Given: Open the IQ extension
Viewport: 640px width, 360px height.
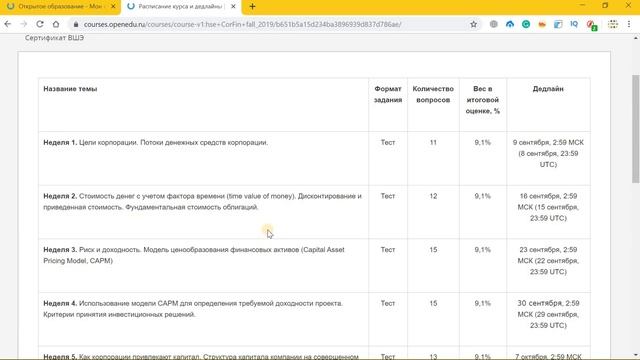Looking at the screenshot, I should pyautogui.click(x=574, y=24).
